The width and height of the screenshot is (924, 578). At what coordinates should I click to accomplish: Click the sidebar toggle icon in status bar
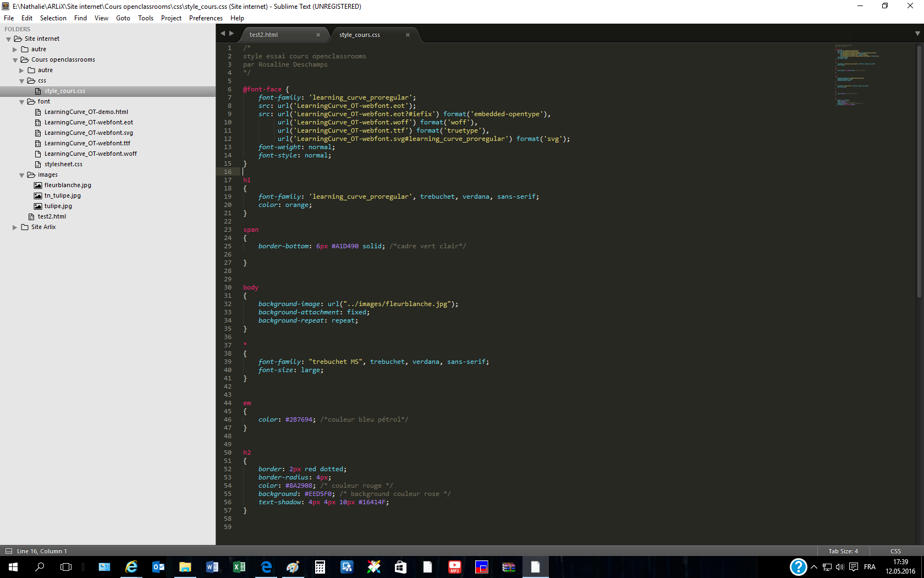[8, 551]
